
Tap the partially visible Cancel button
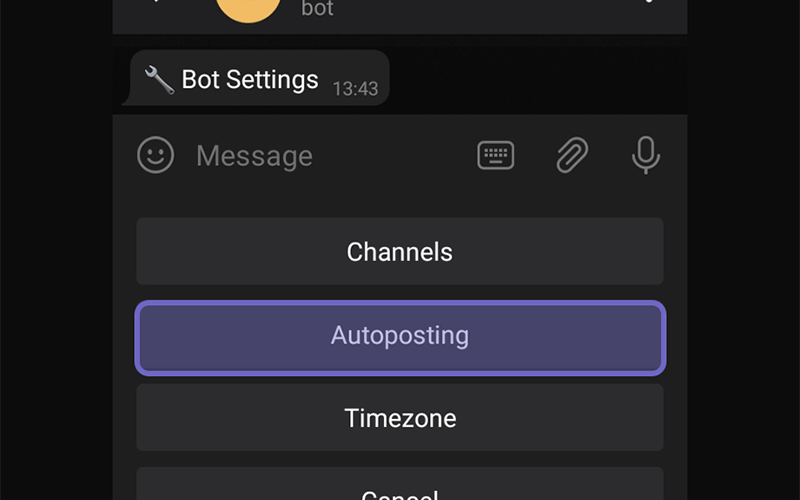tap(400, 485)
